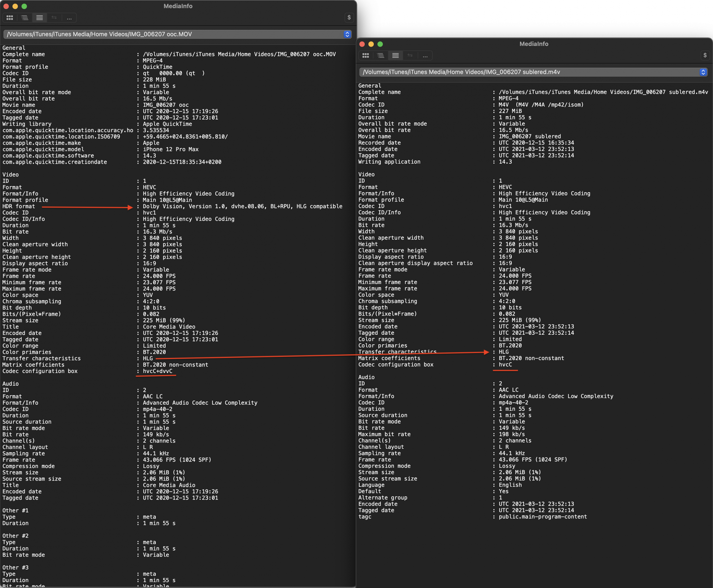Screen dimensions: 713x588
Task: Open more views ellipsis in right window
Action: coord(425,55)
